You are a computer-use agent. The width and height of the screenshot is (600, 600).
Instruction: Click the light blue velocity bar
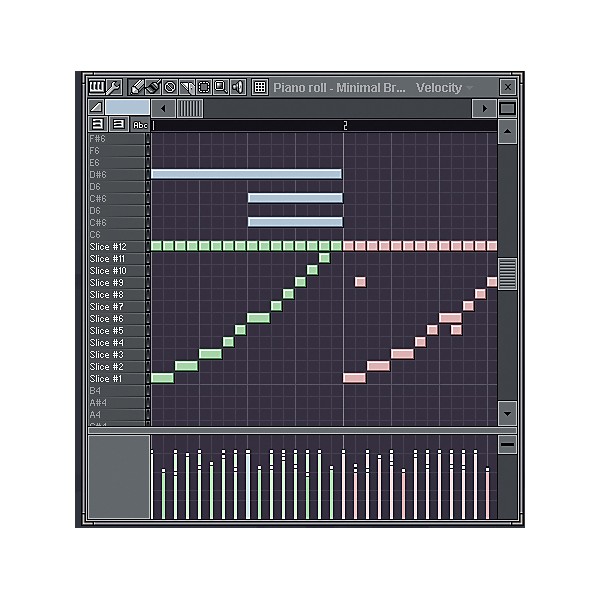248,484
